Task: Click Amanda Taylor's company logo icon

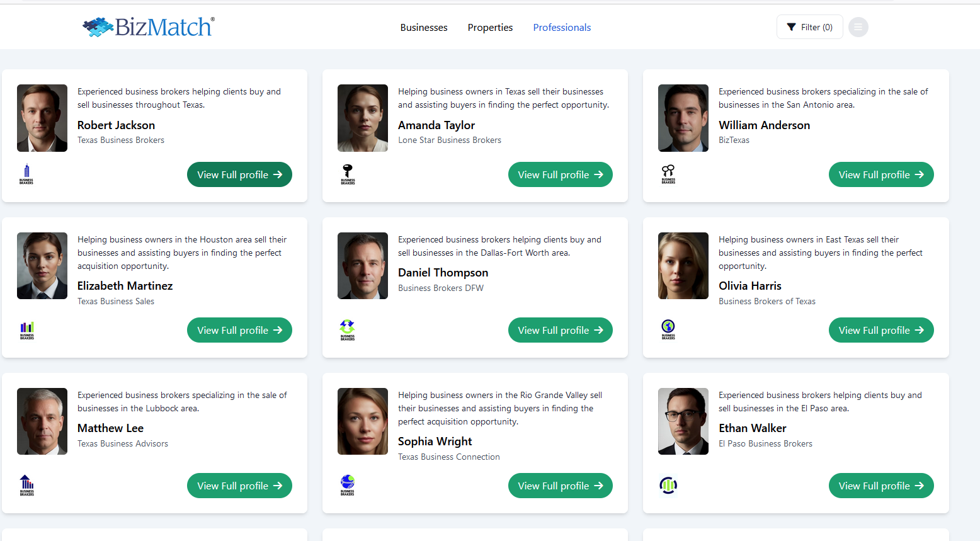Action: (348, 174)
